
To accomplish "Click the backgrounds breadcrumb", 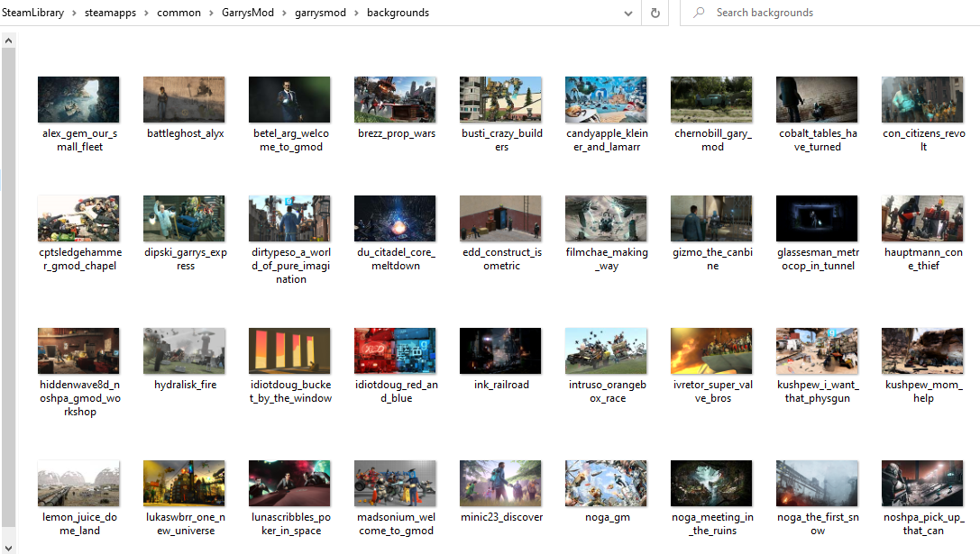I will 398,13.
